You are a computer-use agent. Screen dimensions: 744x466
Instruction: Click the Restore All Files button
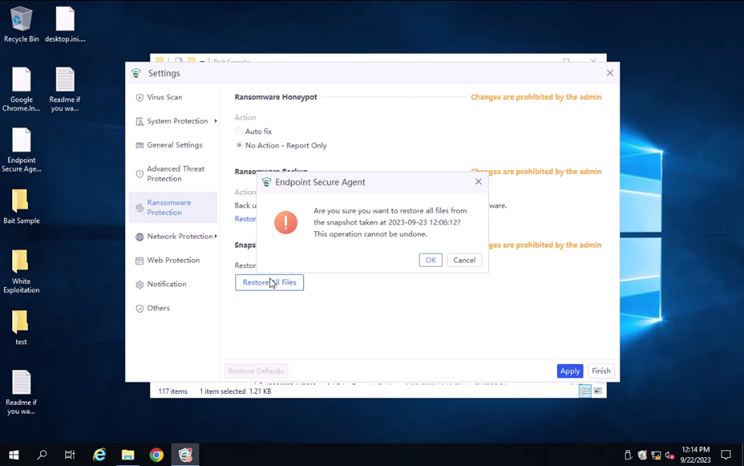click(x=269, y=283)
